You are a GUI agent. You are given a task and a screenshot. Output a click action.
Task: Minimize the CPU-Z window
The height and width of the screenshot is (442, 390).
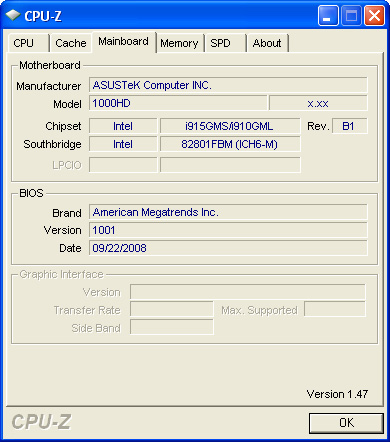pyautogui.click(x=328, y=16)
